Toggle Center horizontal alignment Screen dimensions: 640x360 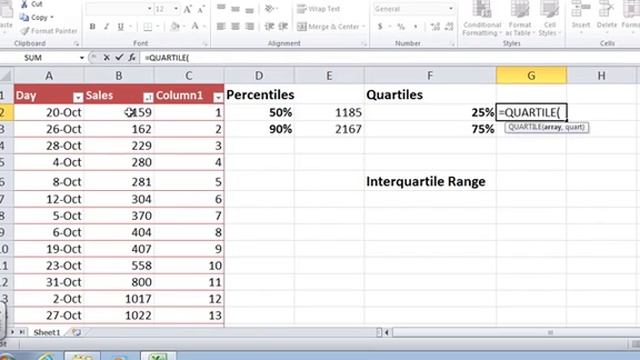click(x=235, y=27)
